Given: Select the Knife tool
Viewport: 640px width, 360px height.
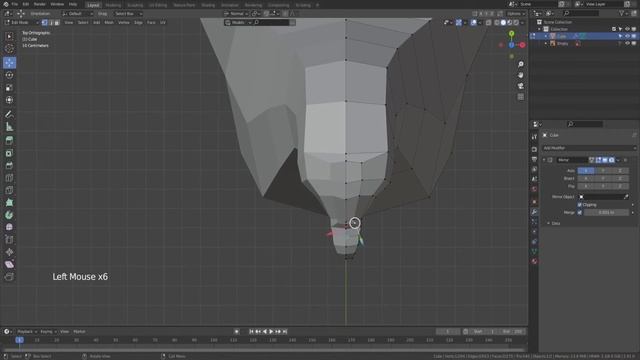Looking at the screenshot, I should tap(9, 190).
